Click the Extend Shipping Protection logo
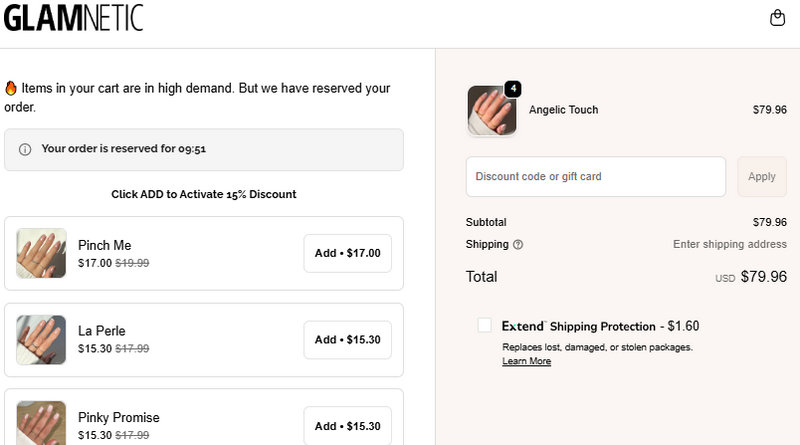The image size is (800, 445). click(x=523, y=326)
